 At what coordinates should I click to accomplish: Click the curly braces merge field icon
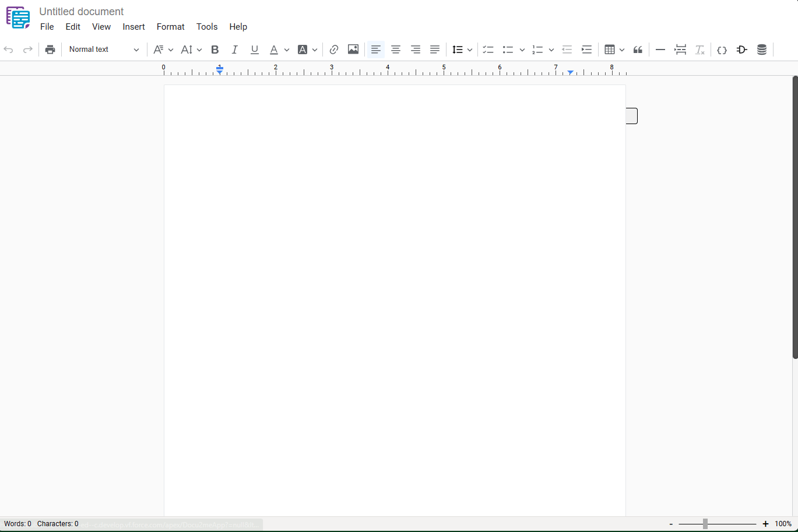tap(722, 50)
